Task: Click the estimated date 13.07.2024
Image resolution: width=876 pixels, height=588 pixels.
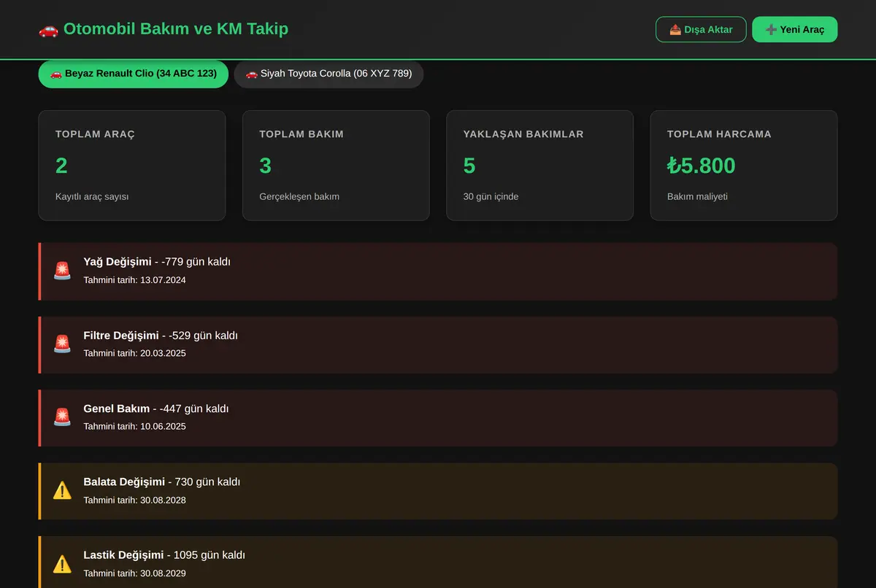Action: click(163, 280)
